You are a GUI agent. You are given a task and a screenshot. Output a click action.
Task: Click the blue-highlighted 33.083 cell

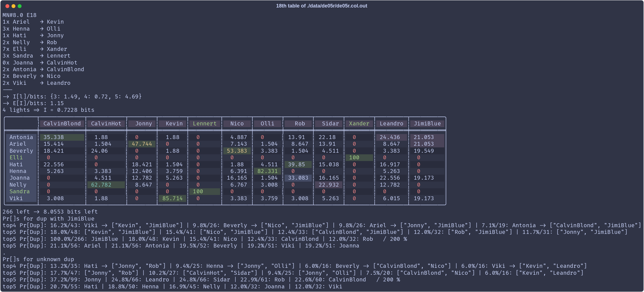(298, 178)
